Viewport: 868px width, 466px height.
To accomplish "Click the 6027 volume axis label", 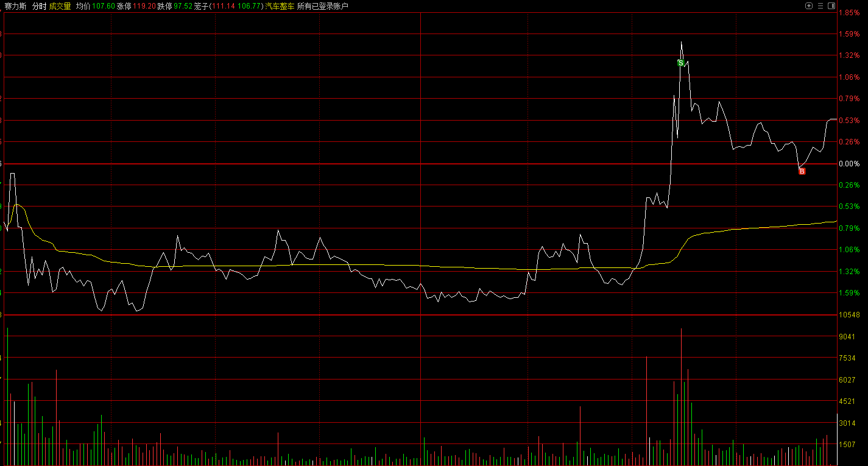I will [x=847, y=380].
